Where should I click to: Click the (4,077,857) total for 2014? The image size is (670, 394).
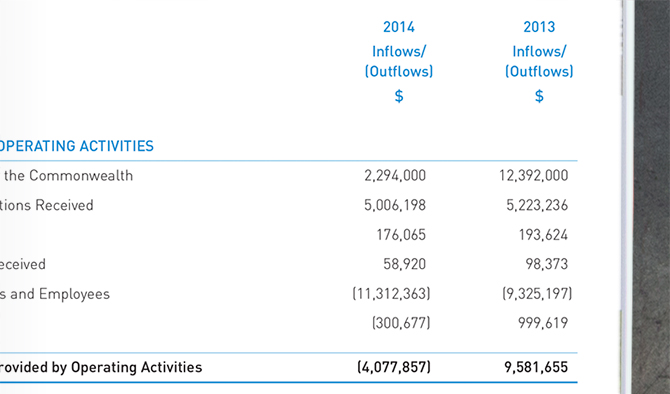pyautogui.click(x=394, y=367)
